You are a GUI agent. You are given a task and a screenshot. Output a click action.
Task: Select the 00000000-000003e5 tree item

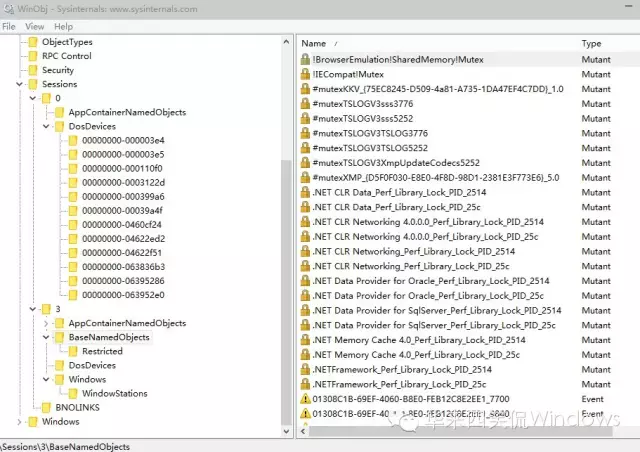123,154
